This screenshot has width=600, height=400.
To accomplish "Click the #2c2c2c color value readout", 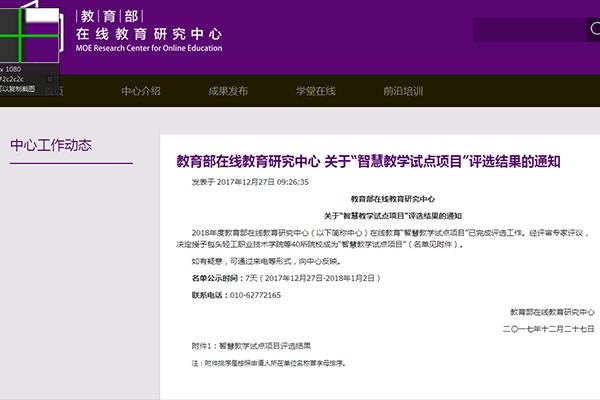I will (20, 77).
